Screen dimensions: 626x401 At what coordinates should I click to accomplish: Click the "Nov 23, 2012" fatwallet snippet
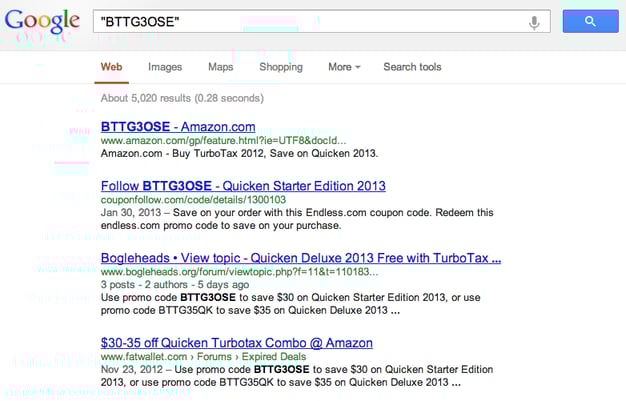tap(297, 376)
